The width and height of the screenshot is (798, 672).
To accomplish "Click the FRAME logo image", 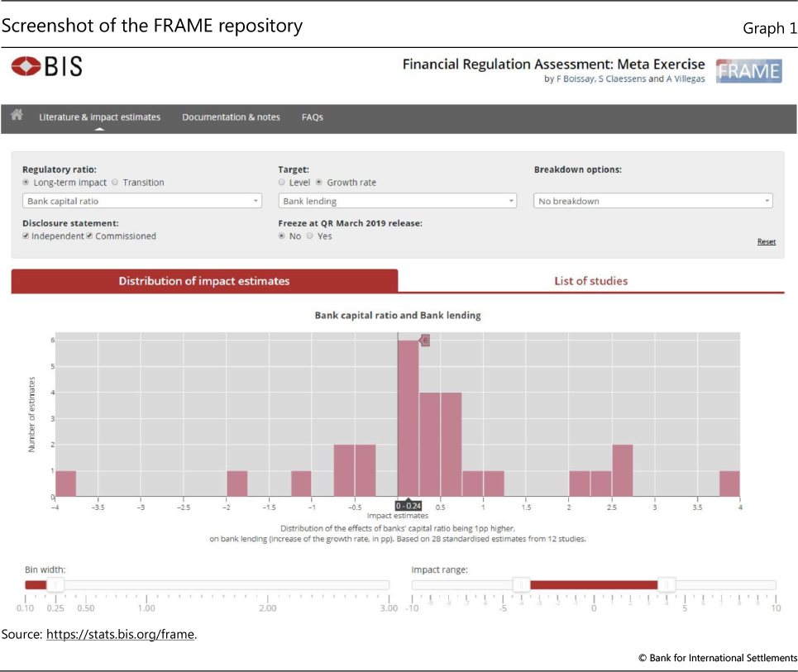I will pyautogui.click(x=748, y=71).
